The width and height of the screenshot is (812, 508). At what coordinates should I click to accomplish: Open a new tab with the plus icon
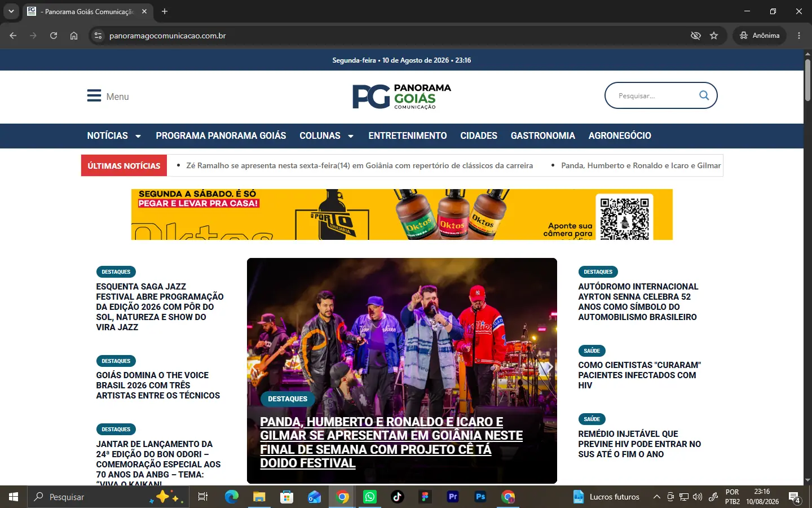(165, 11)
